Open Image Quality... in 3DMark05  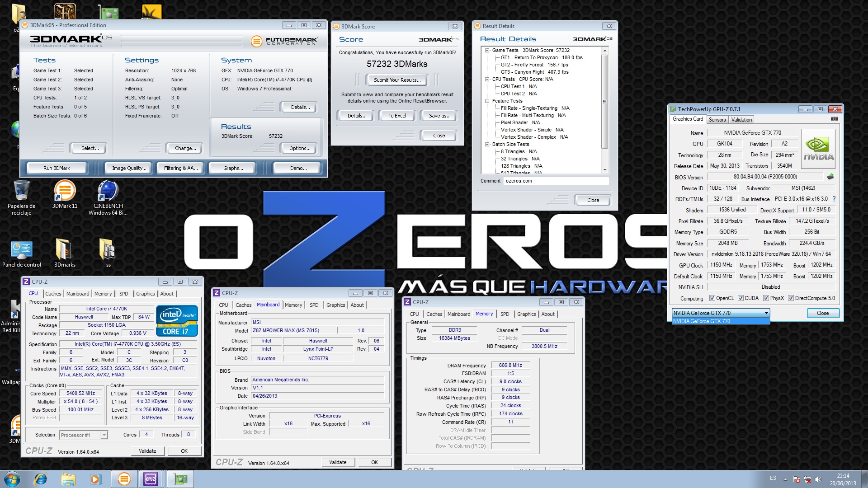click(129, 168)
